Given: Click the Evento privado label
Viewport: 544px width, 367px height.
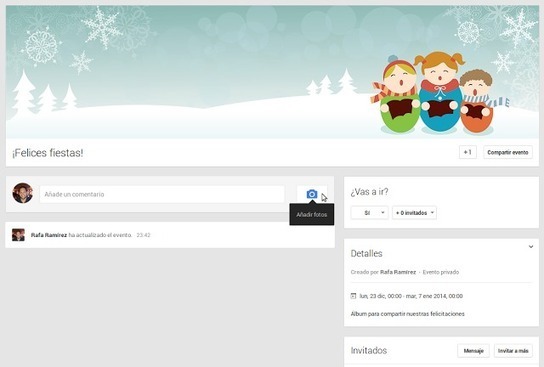Looking at the screenshot, I should (x=441, y=272).
